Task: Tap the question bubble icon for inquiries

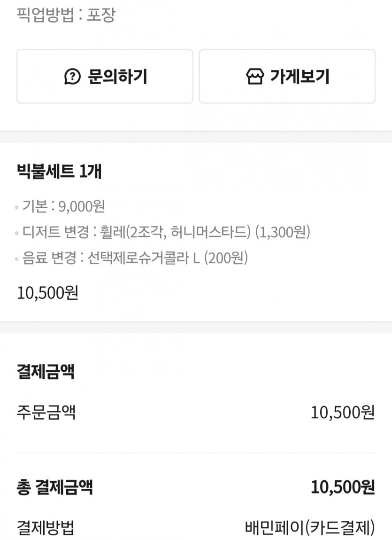Action: [72, 77]
